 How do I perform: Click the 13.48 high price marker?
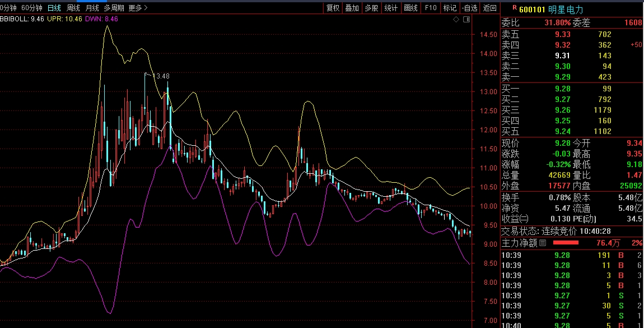pyautogui.click(x=161, y=76)
